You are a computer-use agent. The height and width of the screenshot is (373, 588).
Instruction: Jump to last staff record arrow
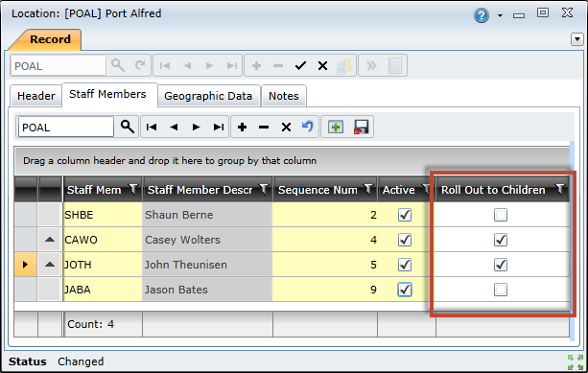point(219,128)
